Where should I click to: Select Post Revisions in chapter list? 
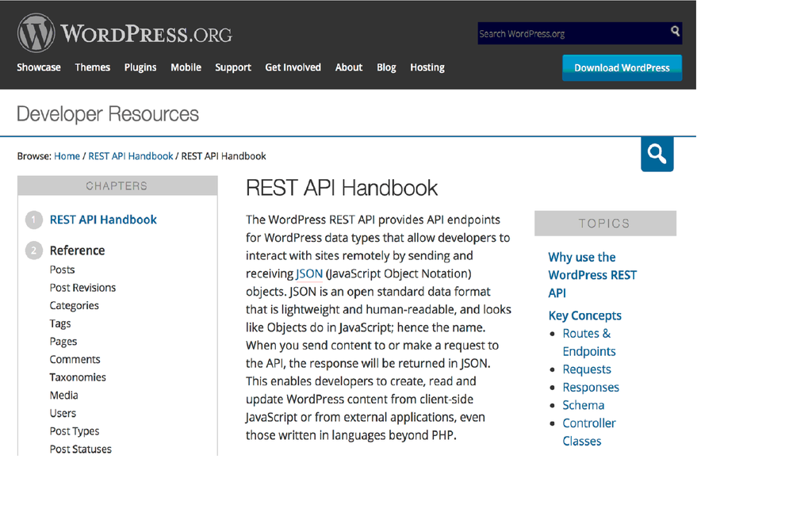click(82, 288)
